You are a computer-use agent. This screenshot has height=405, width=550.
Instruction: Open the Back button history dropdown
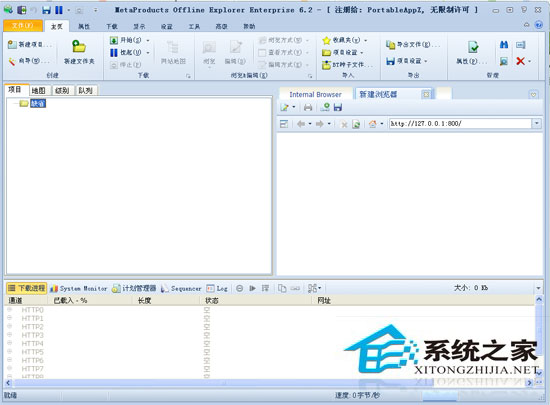click(310, 124)
